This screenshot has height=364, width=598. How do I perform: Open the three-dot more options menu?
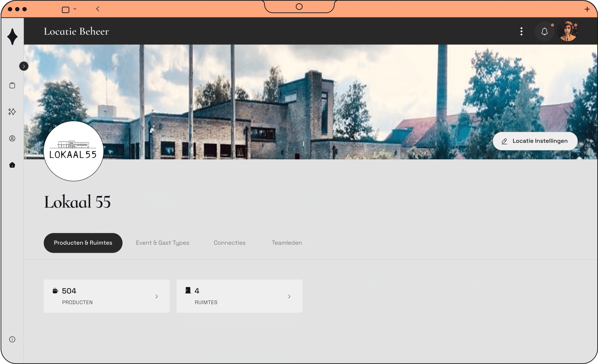point(521,32)
